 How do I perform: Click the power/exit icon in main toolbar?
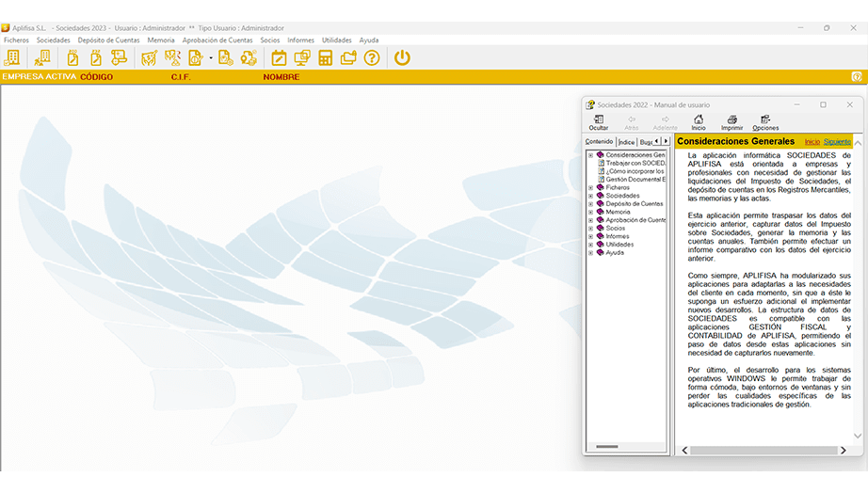coord(402,58)
